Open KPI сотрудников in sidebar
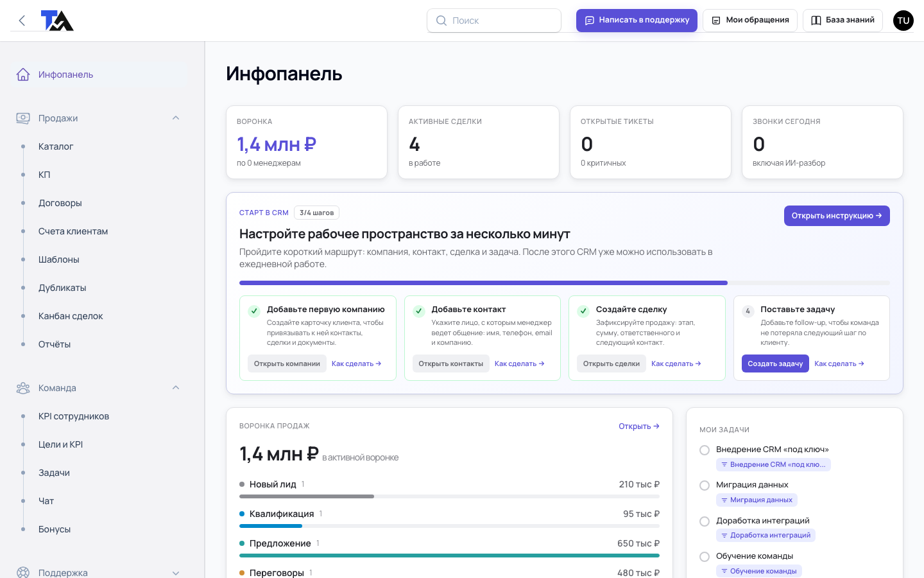Viewport: 924px width, 578px height. [74, 416]
